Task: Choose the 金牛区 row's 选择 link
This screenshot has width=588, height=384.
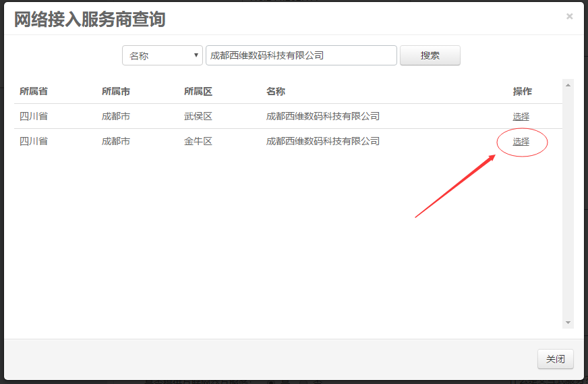Action: tap(521, 142)
